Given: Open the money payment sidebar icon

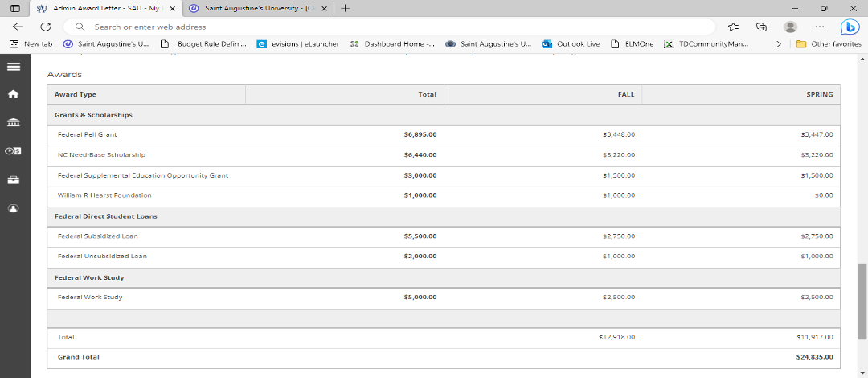Looking at the screenshot, I should point(13,151).
